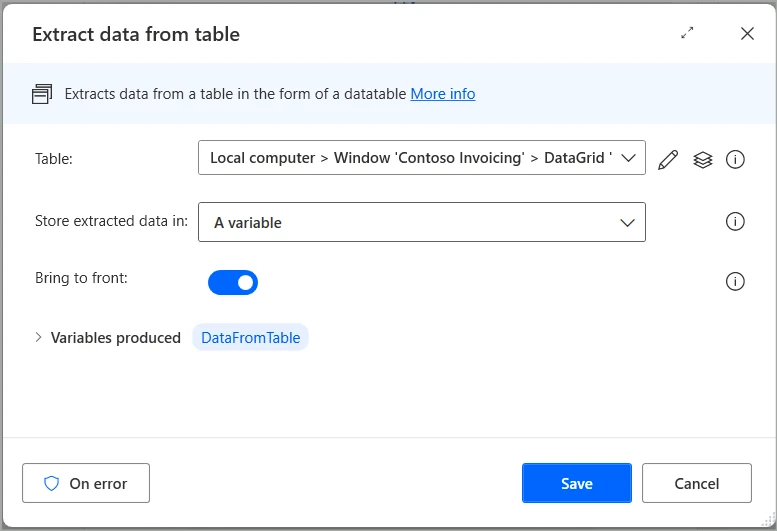Click the Cancel button

tap(696, 483)
